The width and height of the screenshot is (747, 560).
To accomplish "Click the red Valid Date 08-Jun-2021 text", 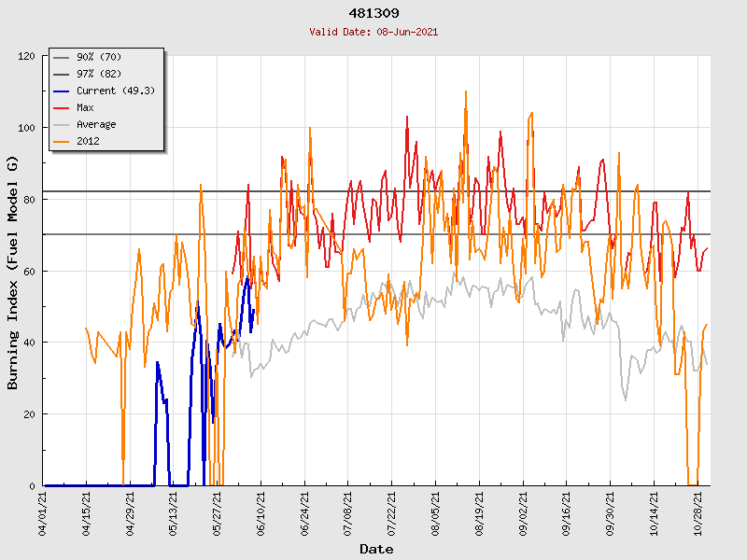I will click(x=373, y=32).
